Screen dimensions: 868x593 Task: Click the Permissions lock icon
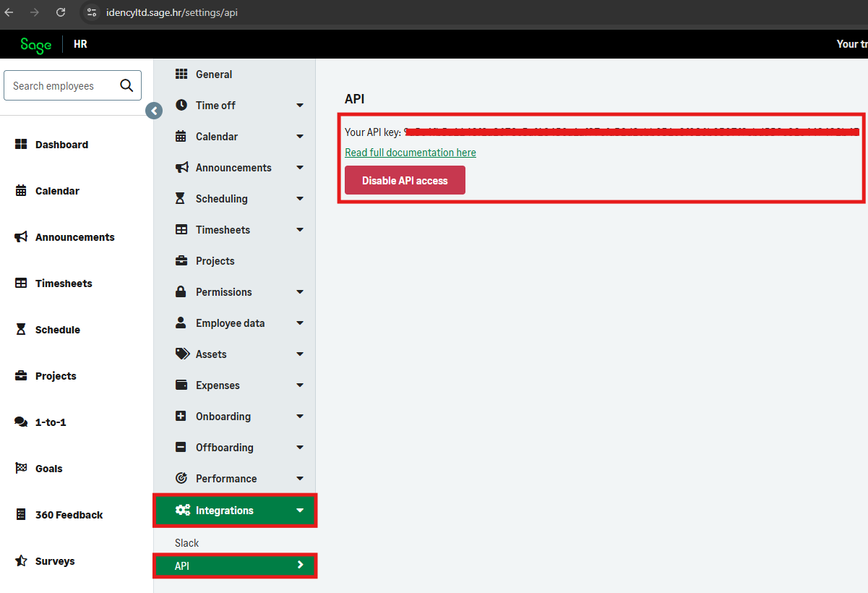point(181,291)
